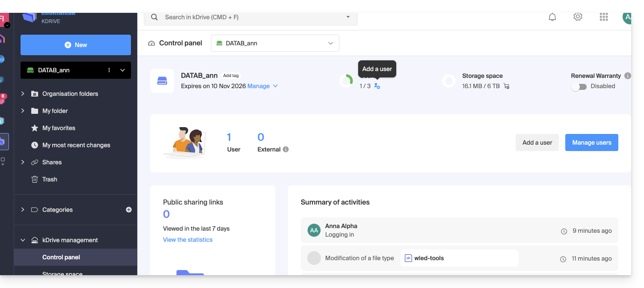Image resolution: width=644 pixels, height=288 pixels.
Task: Open the settings gear icon
Action: [578, 17]
